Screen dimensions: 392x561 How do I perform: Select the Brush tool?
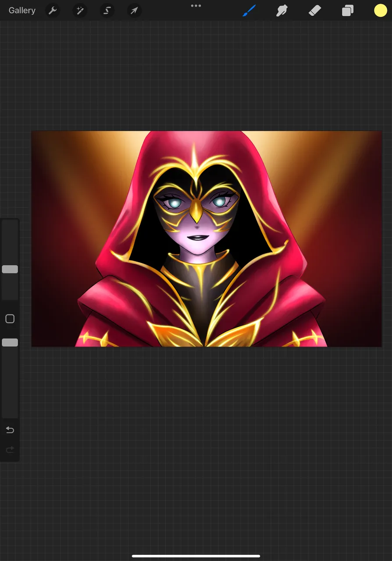coord(249,11)
